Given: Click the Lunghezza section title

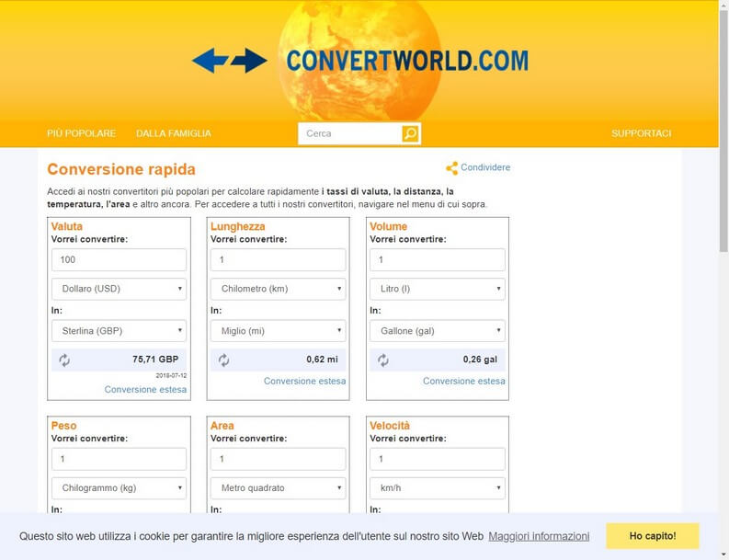Looking at the screenshot, I should [x=237, y=226].
